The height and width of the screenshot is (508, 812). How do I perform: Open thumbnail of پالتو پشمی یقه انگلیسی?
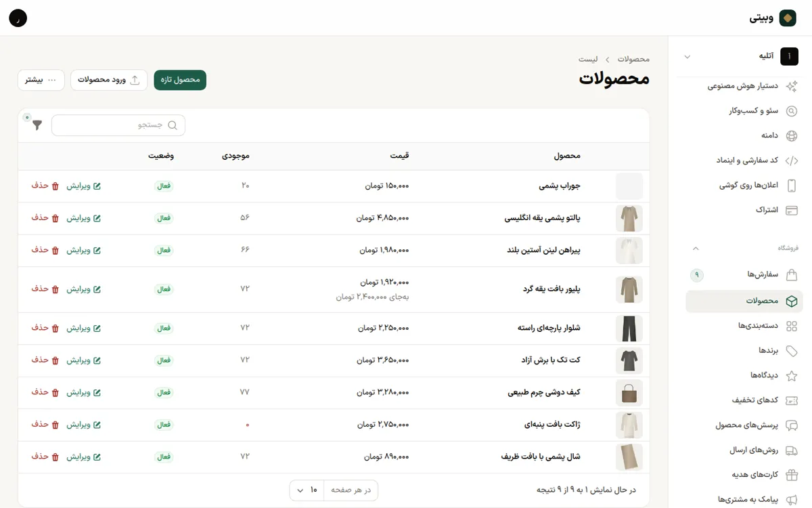[x=629, y=218]
